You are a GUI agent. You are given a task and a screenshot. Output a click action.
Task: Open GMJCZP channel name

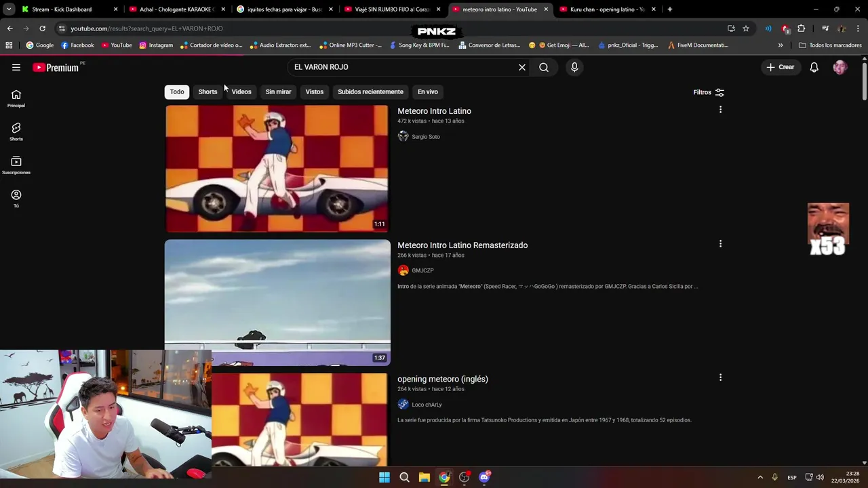coord(422,270)
